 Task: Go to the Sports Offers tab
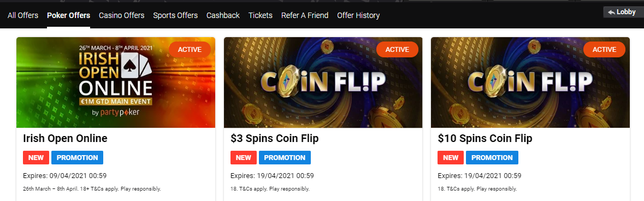click(175, 15)
